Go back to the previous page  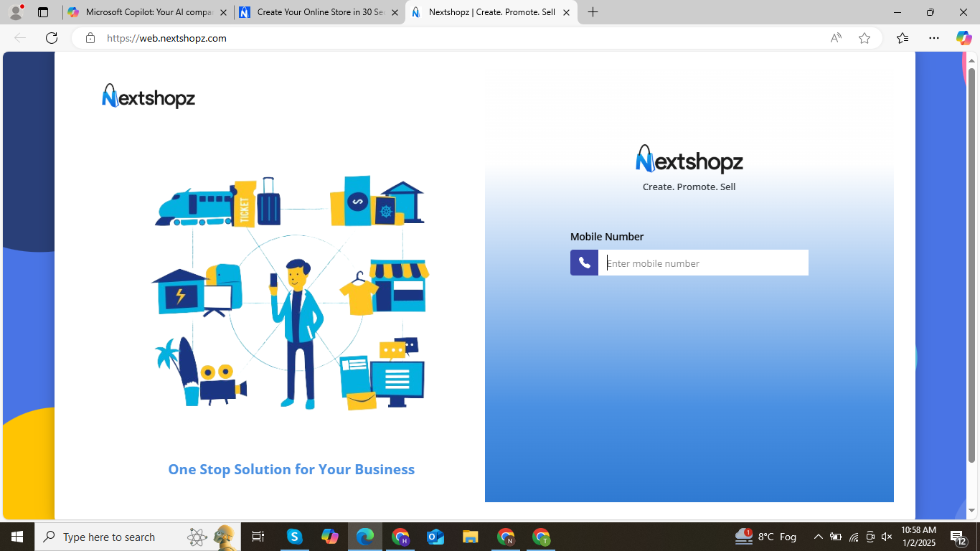tap(20, 38)
